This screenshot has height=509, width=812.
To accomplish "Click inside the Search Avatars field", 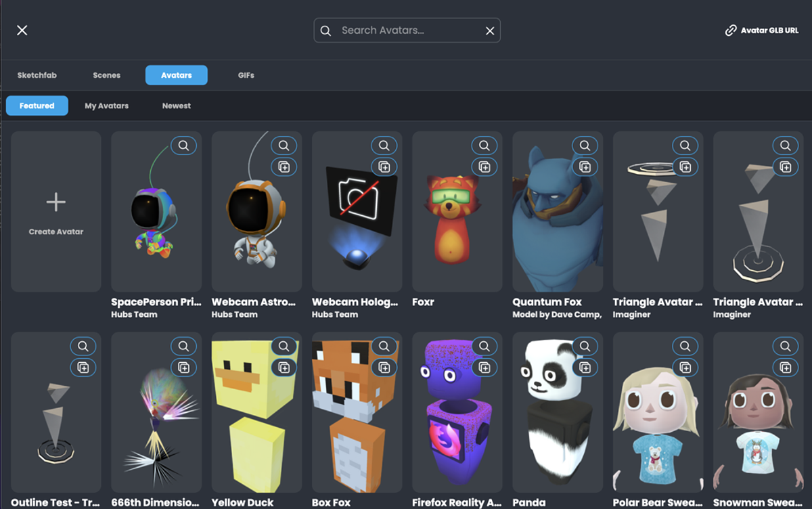I will 406,30.
